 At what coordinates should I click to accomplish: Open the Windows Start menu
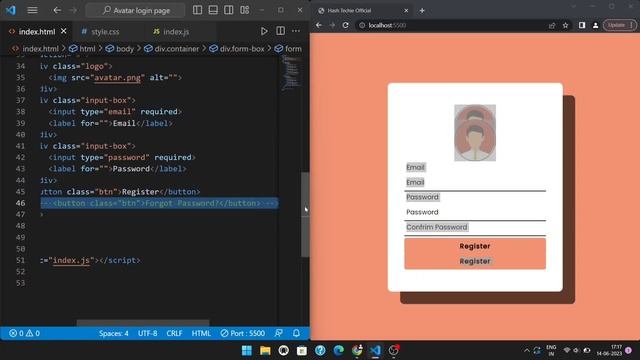tap(247, 350)
